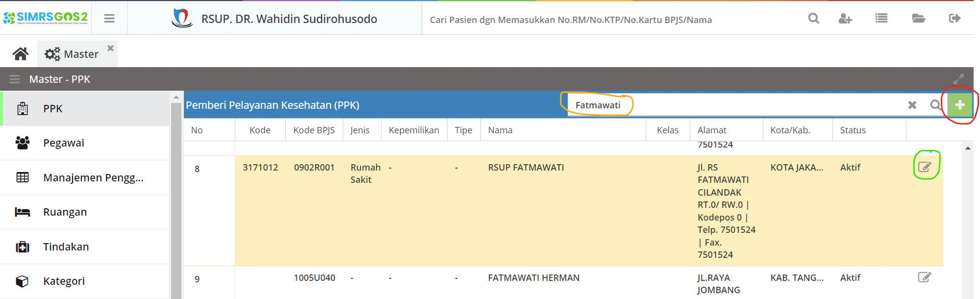980x299 pixels.
Task: Click the hospital shield logo icon
Action: (182, 18)
